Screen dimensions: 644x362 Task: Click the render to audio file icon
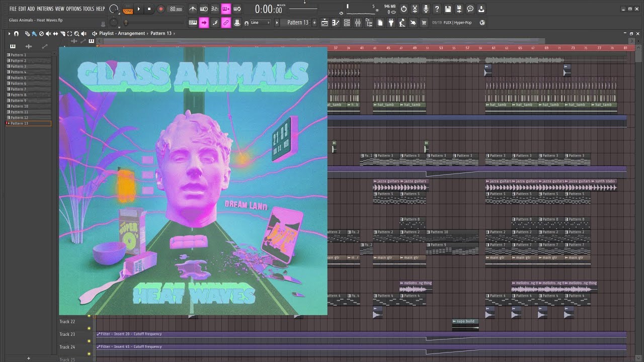click(481, 9)
